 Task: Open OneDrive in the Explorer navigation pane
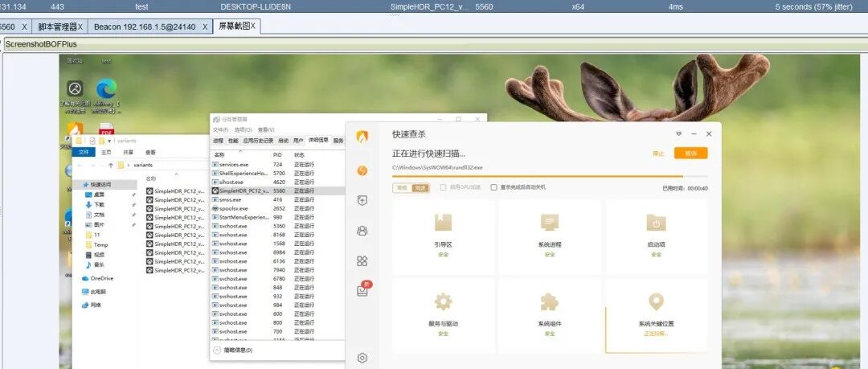pyautogui.click(x=97, y=278)
